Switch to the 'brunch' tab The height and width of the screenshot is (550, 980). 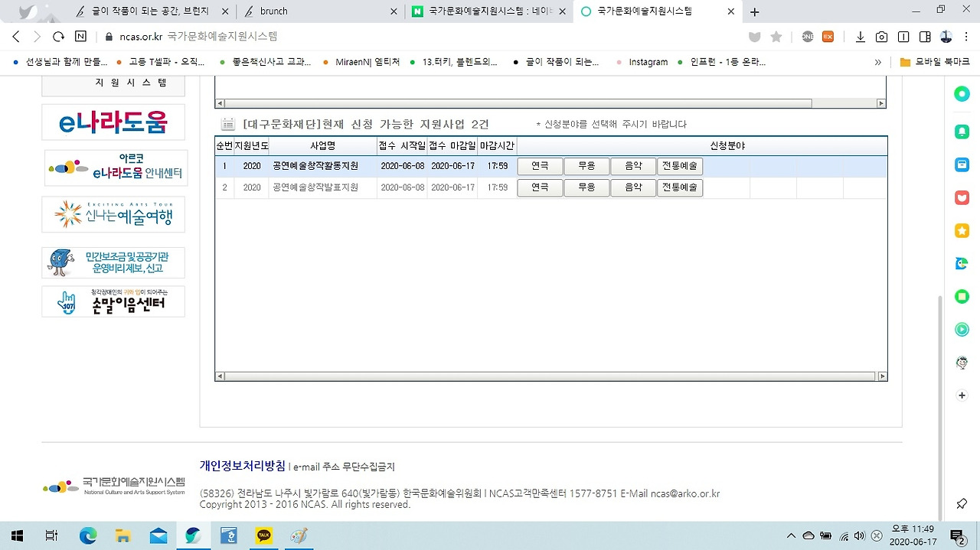tap(321, 11)
